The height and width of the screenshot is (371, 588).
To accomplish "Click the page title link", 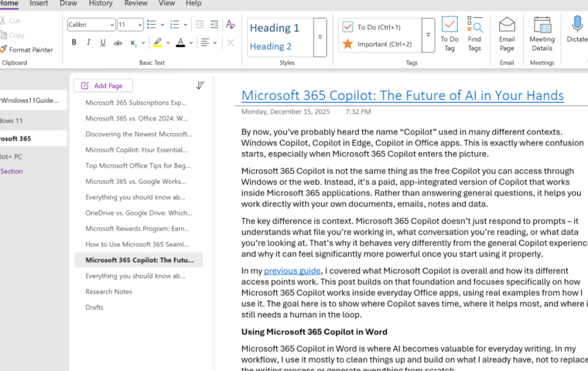I will click(402, 95).
